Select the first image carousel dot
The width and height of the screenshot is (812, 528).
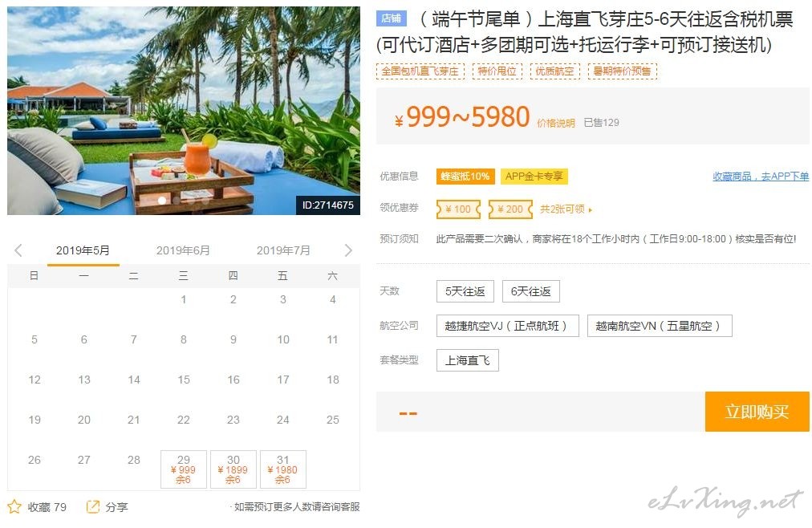tap(161, 201)
